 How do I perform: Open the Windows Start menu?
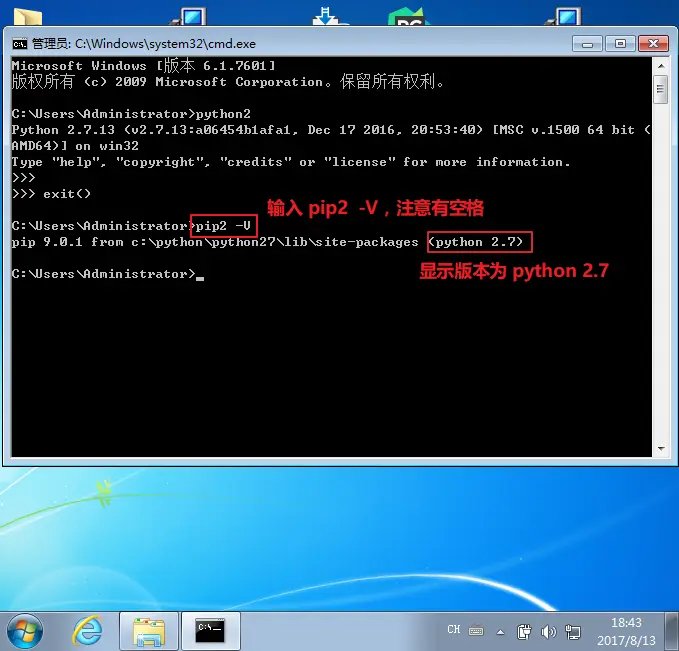(24, 631)
